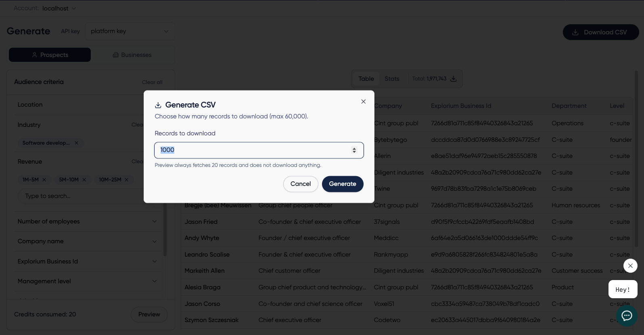
Task: Expand Management level filter
Action: pos(87,281)
